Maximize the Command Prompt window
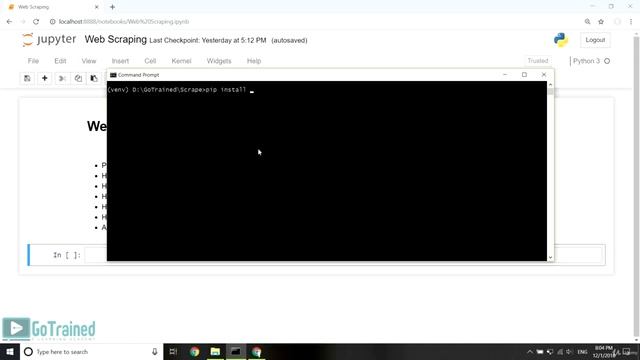Viewport: 640px width, 360px height. coord(524,75)
